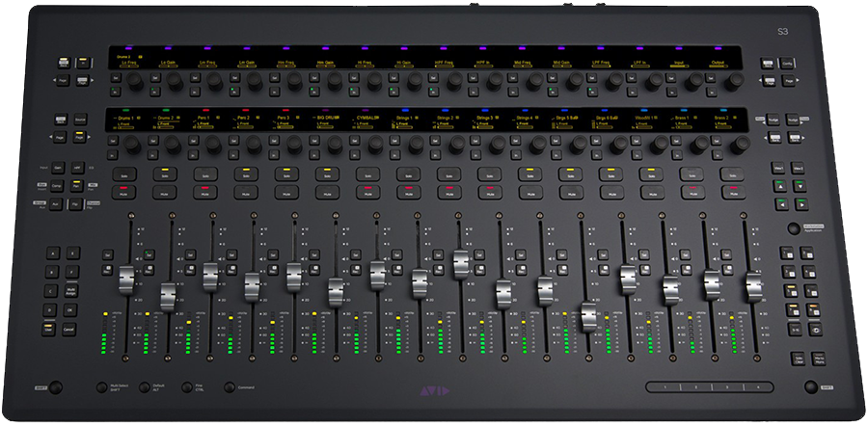Solo the Brass 2 channel
868x427 pixels.
(733, 174)
